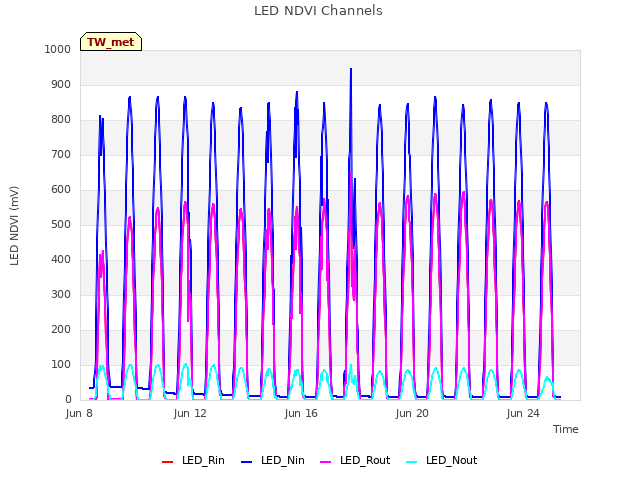Click the cyan LED_Nout legend swatch
This screenshot has width=640, height=480.
pos(412,462)
